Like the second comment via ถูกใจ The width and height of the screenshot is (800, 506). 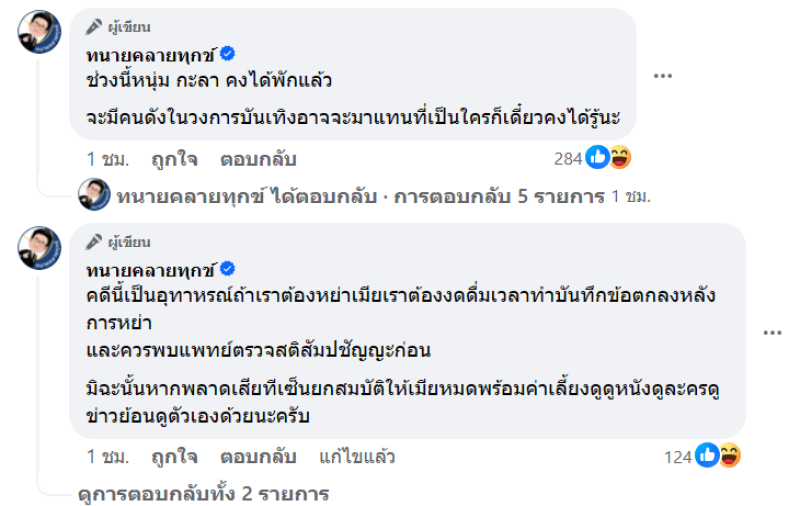pos(174,457)
